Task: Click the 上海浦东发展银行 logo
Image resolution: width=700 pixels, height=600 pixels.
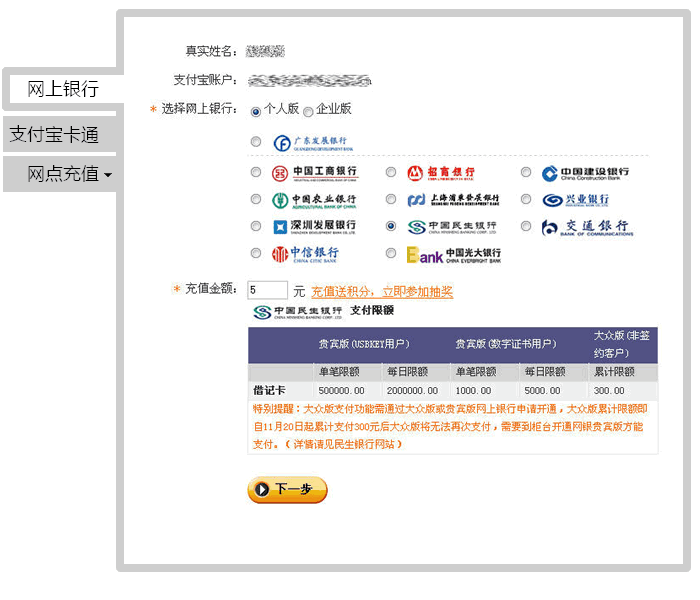Action: 453,200
